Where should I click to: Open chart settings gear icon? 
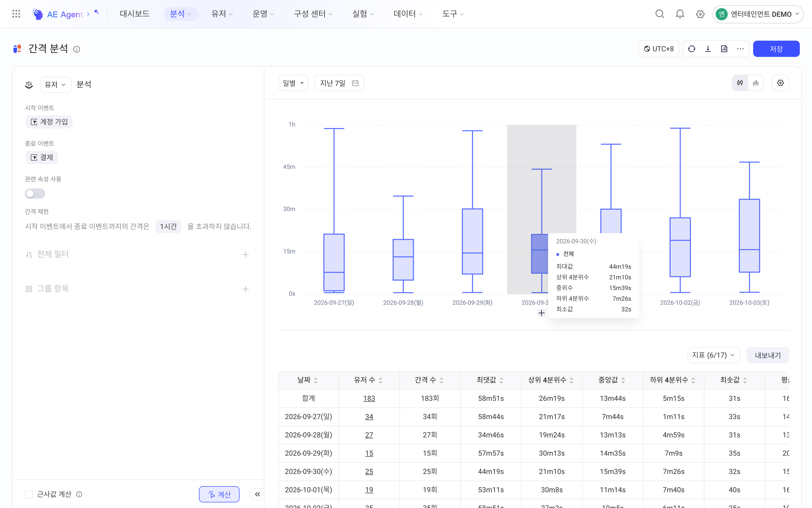(x=781, y=83)
